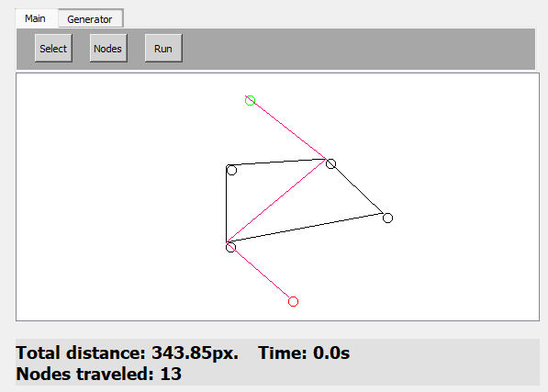Open the Main tab
548x392 pixels.
[35, 18]
